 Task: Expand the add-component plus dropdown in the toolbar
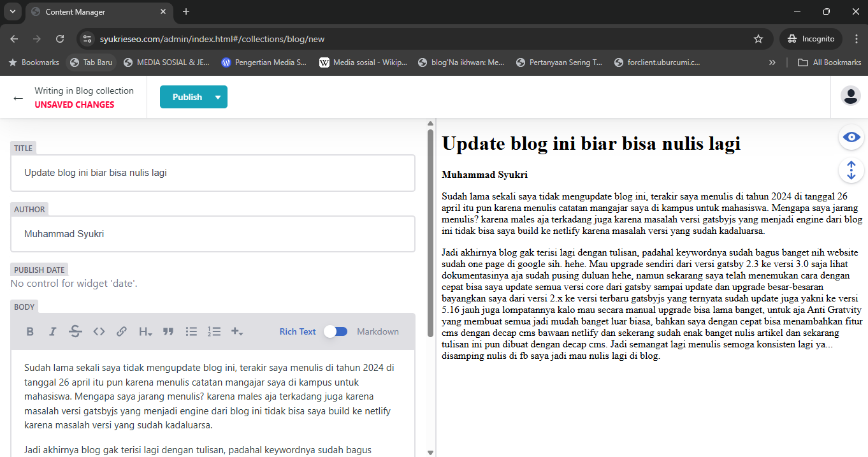237,331
